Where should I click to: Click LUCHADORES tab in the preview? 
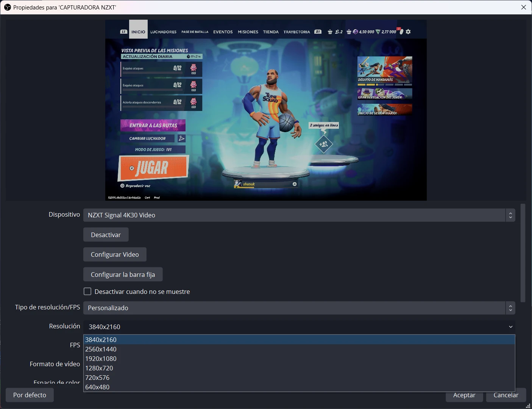163,32
